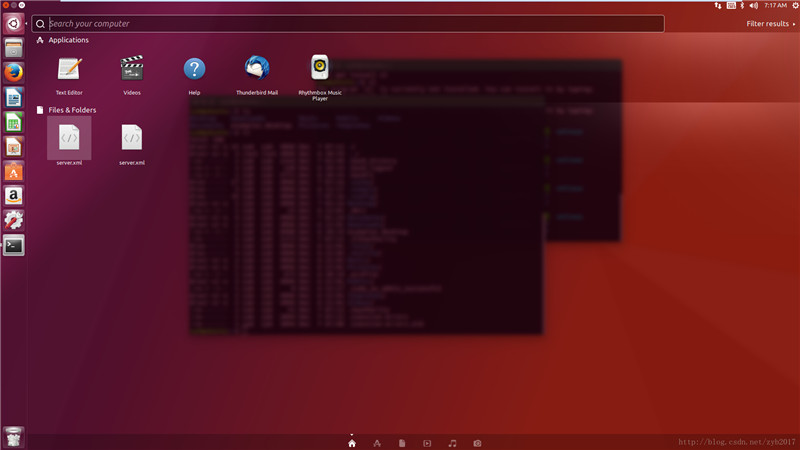Launch Thunderbird Mail
This screenshot has width=800, height=450.
click(257, 69)
